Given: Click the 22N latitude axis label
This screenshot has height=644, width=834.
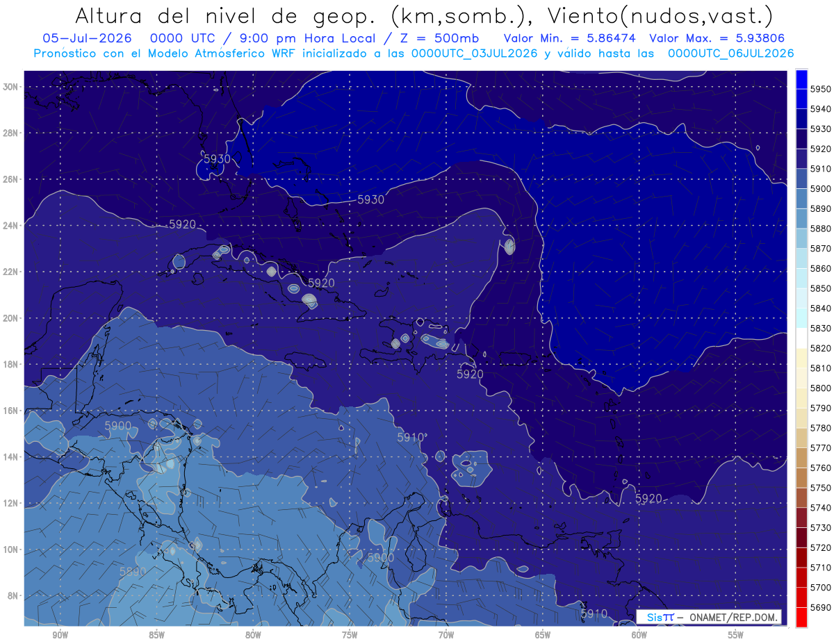Looking at the screenshot, I should (11, 272).
